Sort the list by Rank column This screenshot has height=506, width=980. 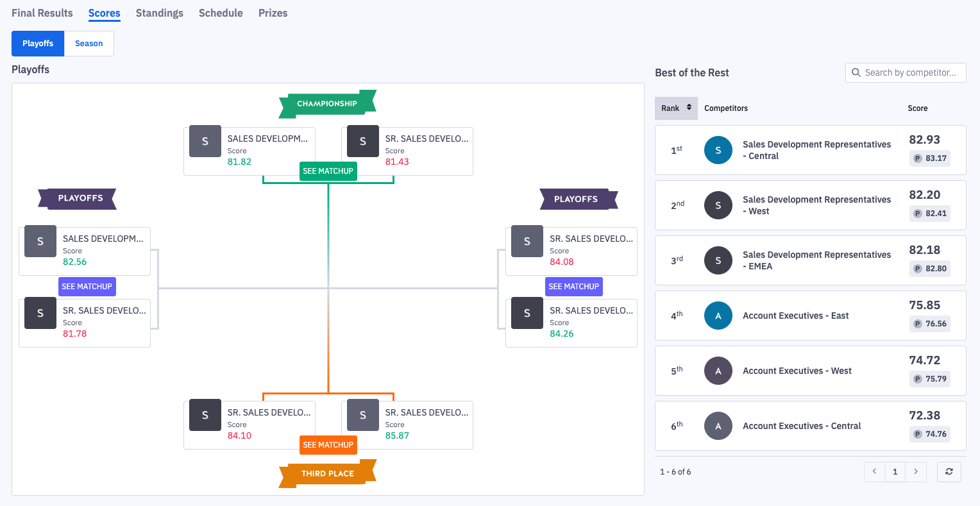click(676, 108)
